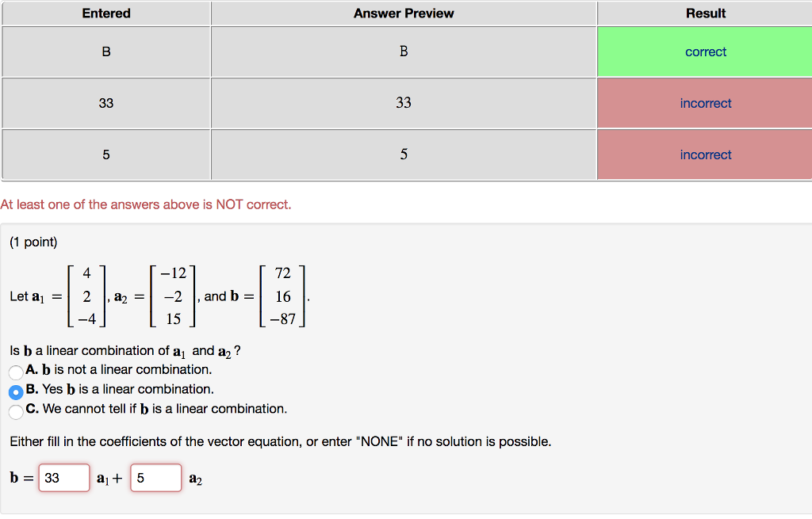Select the Entered value 33 in the table
Viewport: 812px width, 519px height.
point(105,102)
